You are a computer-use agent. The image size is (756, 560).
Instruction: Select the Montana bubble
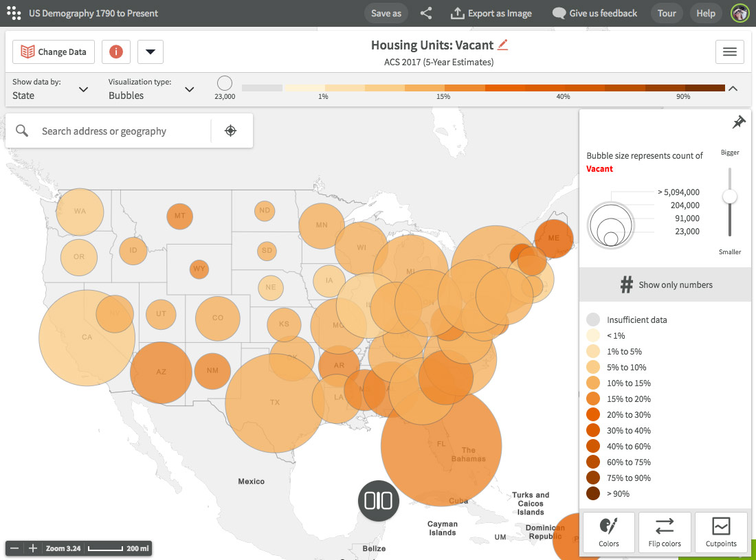tap(180, 216)
